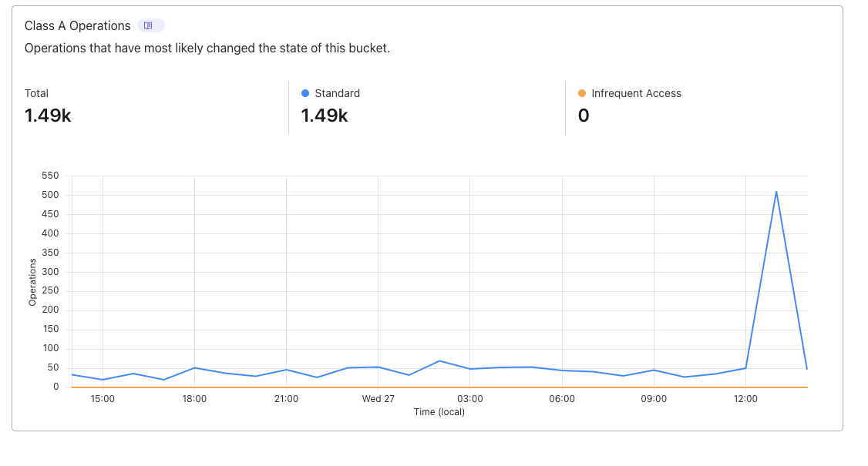Hide the Total metric by clicking it
This screenshot has width=868, height=466.
[37, 92]
